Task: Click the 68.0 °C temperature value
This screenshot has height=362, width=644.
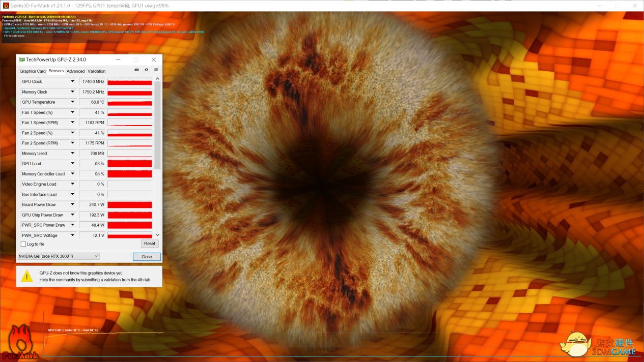Action: coord(92,102)
